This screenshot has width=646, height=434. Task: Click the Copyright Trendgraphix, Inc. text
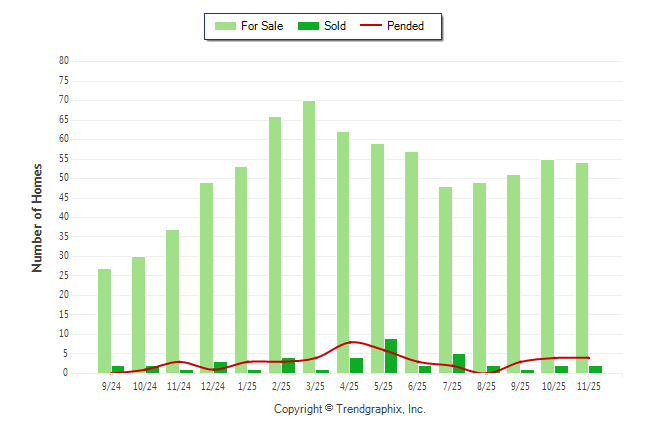(349, 409)
